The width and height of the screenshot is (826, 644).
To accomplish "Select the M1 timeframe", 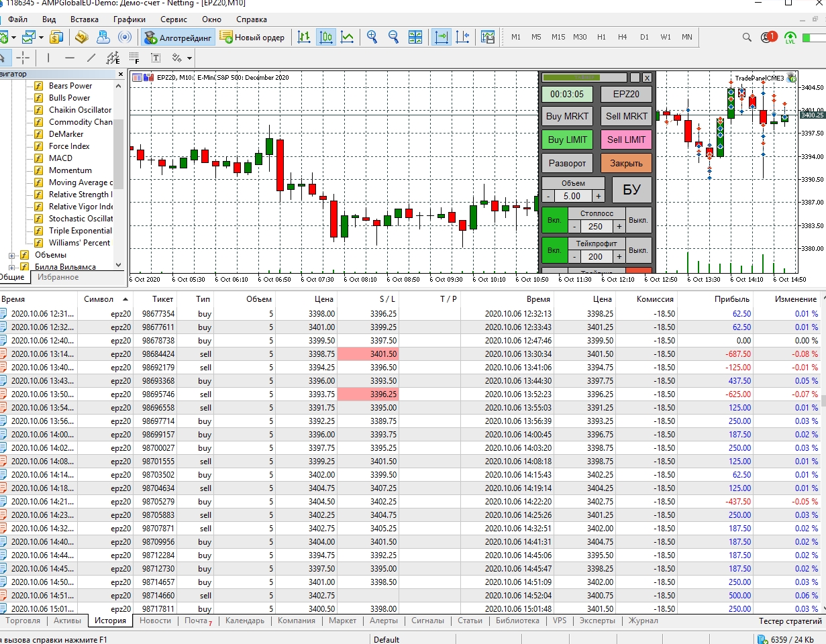I will 515,37.
